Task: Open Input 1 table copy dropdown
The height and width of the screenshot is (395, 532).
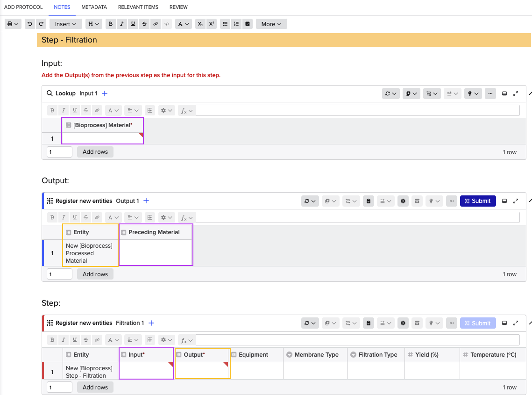Action: point(411,93)
